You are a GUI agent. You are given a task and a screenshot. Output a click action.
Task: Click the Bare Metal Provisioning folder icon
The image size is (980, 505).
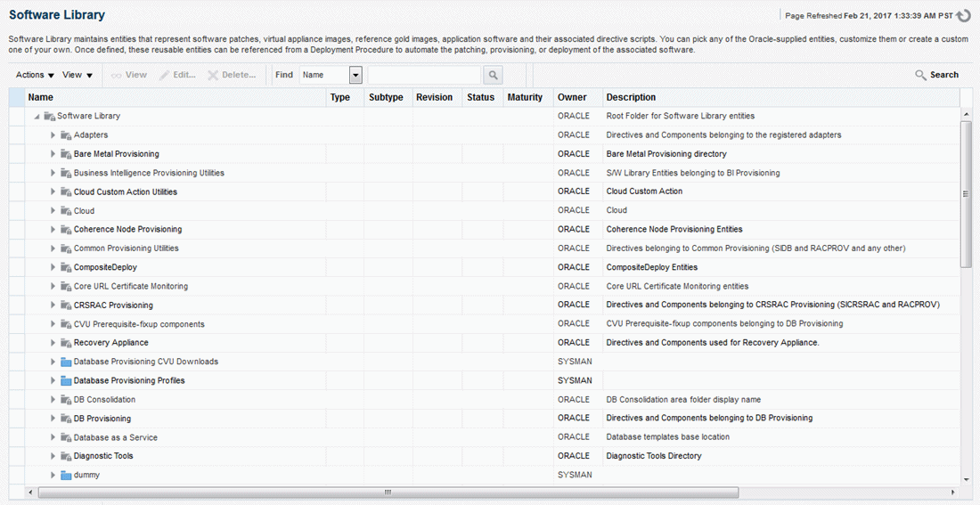66,154
